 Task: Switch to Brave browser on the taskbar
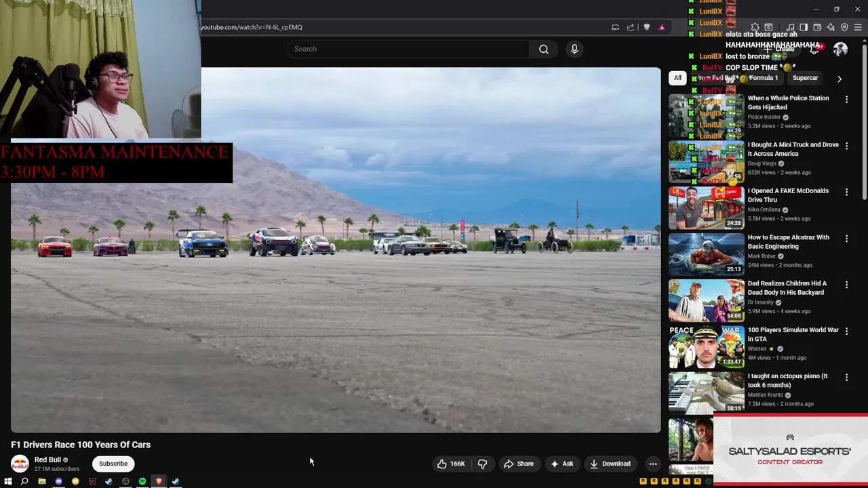coord(159,481)
